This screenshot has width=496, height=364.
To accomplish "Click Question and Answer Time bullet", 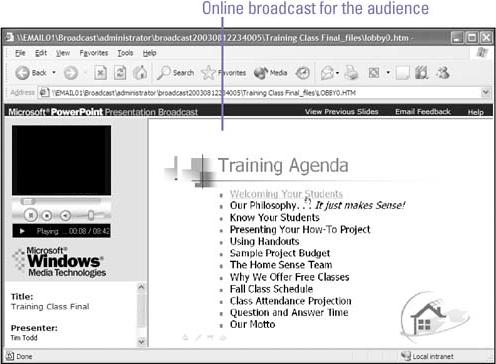I will click(289, 313).
